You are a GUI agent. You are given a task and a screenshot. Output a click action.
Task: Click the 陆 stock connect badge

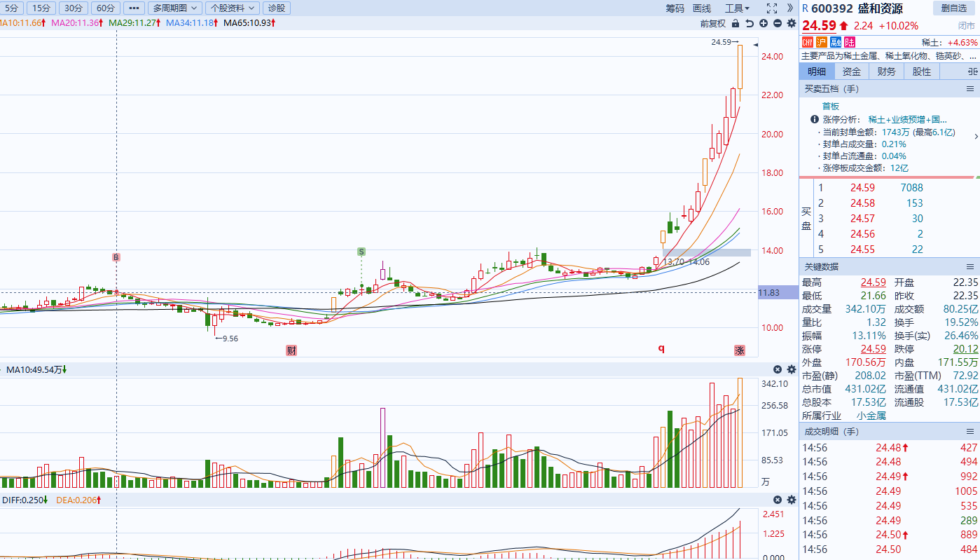850,43
